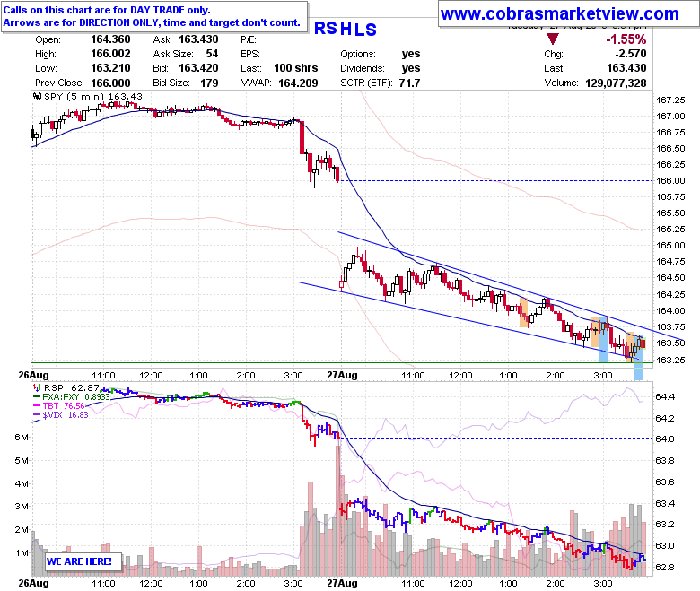Click the -1.55% percent change
Screen dimensions: 700x591
[626, 39]
